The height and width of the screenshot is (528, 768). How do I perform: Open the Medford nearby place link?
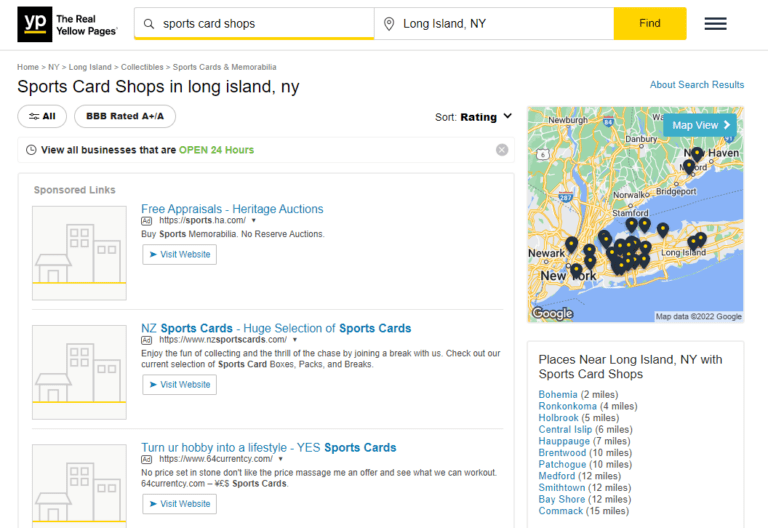(557, 476)
